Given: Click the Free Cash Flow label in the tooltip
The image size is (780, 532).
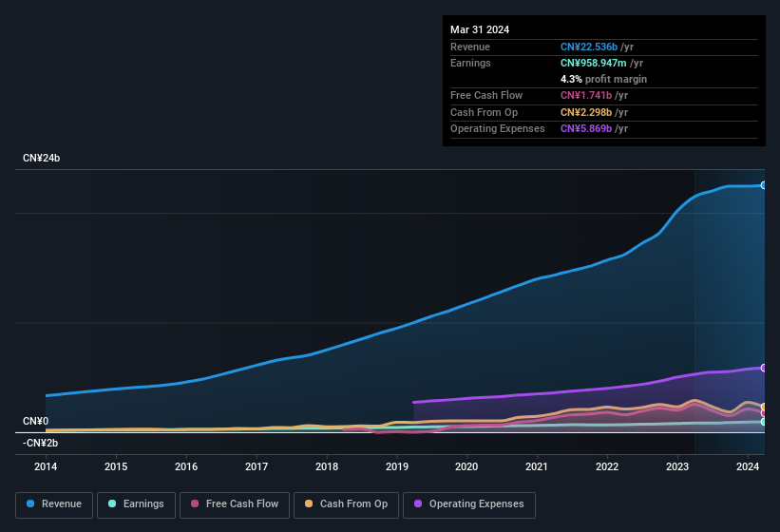Looking at the screenshot, I should tap(486, 95).
